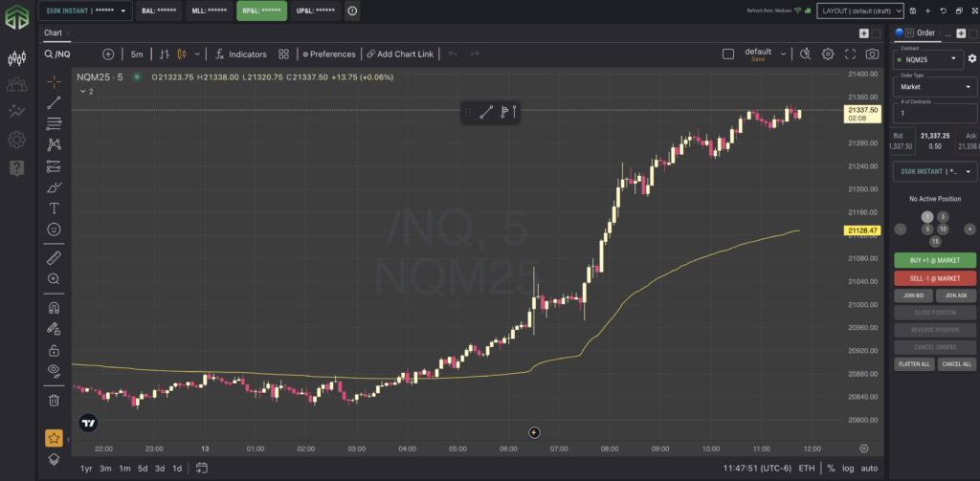Expand the default template dropdown chevron

click(783, 55)
